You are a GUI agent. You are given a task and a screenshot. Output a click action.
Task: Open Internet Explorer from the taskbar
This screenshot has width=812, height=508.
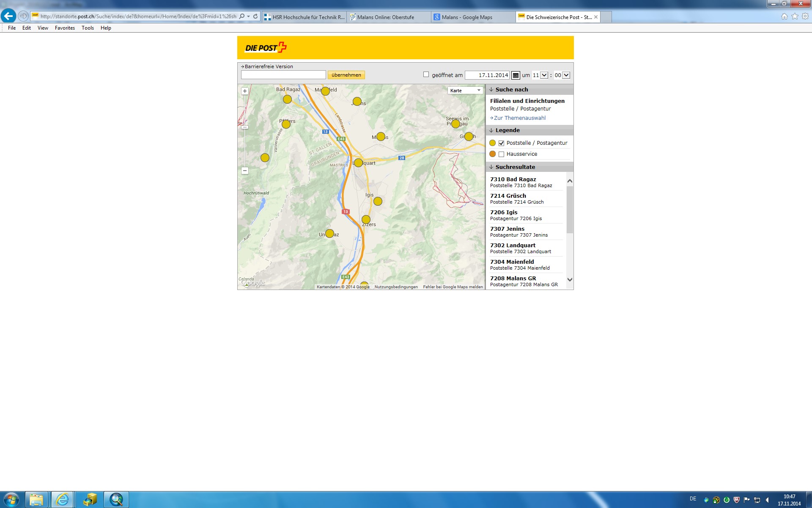click(x=63, y=500)
